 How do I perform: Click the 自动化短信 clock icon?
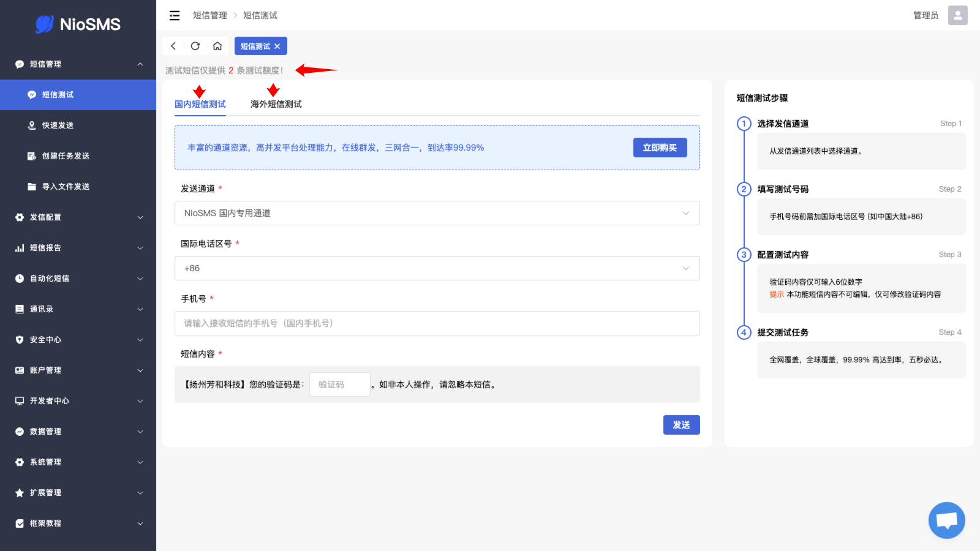tap(20, 279)
